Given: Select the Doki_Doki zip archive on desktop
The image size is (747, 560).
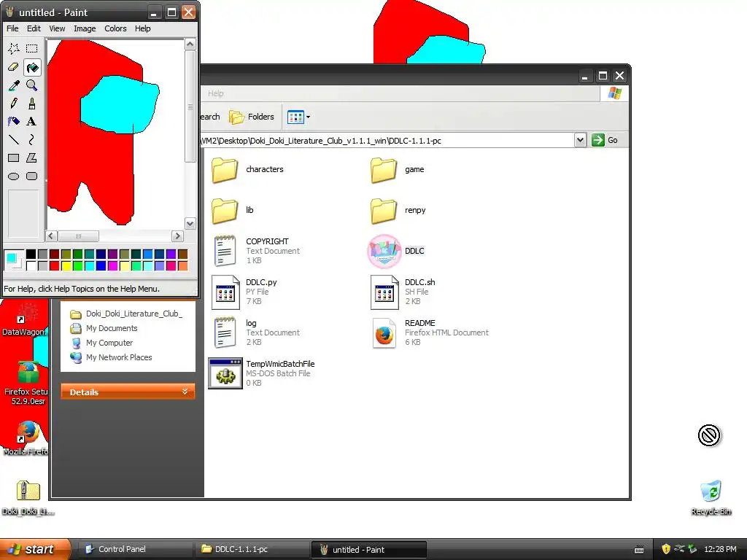Looking at the screenshot, I should point(28,497).
